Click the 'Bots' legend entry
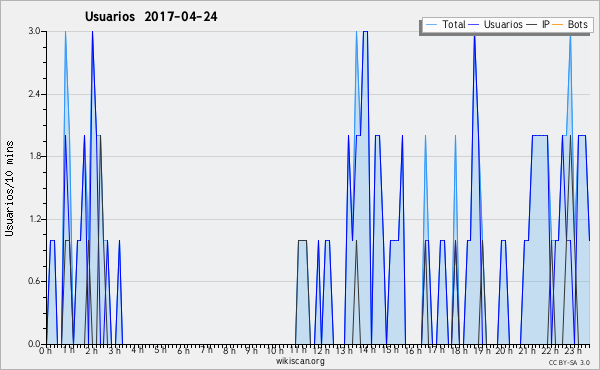The width and height of the screenshot is (600, 370). click(578, 24)
